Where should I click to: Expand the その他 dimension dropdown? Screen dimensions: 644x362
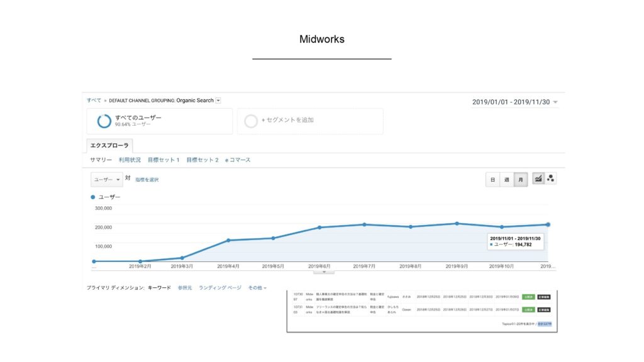tap(257, 288)
